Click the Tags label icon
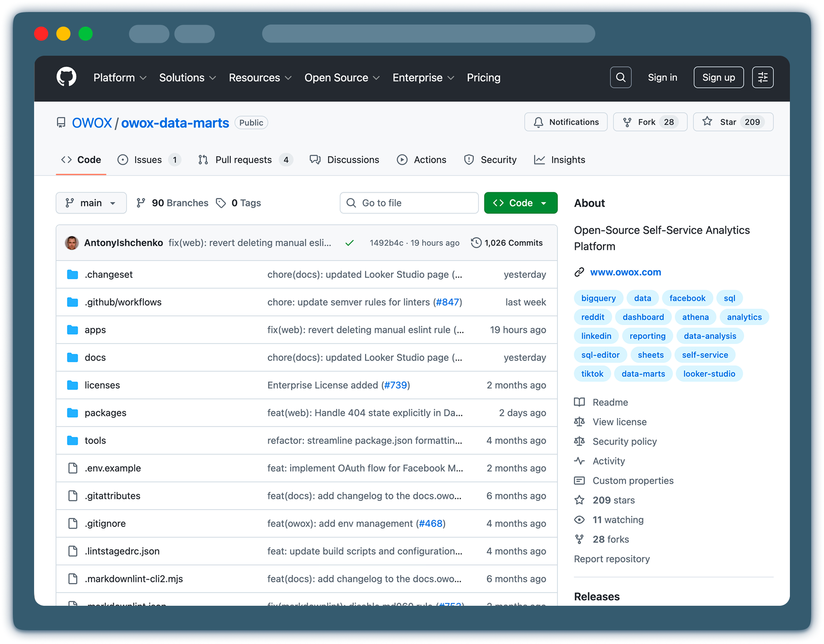This screenshot has height=644, width=824. pyautogui.click(x=221, y=203)
